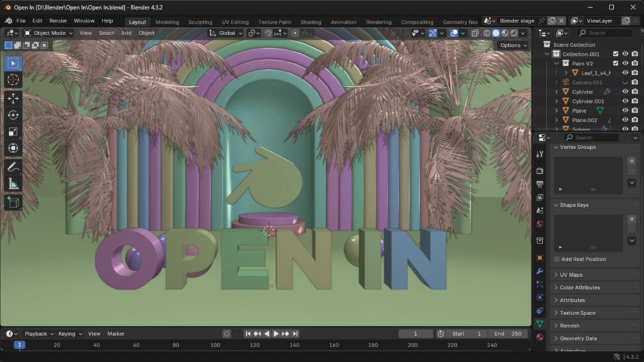Expand Cylinder in outliner
The image size is (644, 362).
click(x=556, y=92)
